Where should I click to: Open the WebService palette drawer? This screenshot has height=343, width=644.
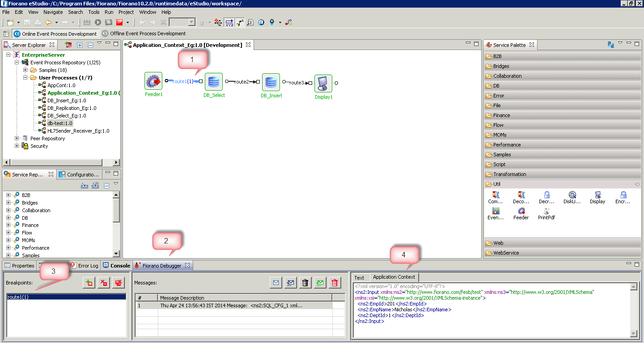[562, 253]
